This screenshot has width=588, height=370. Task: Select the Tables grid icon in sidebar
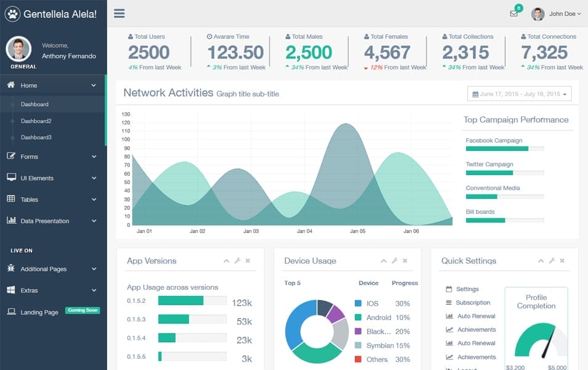pyautogui.click(x=12, y=199)
